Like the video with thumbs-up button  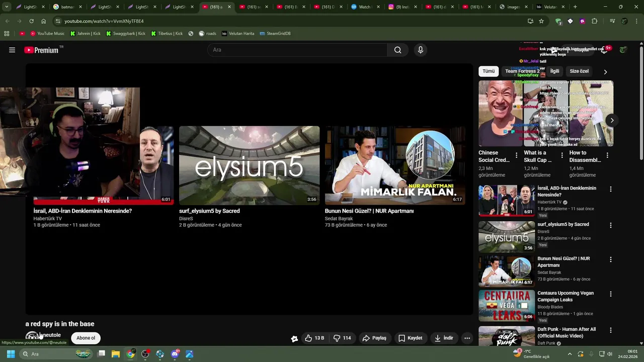(x=314, y=338)
